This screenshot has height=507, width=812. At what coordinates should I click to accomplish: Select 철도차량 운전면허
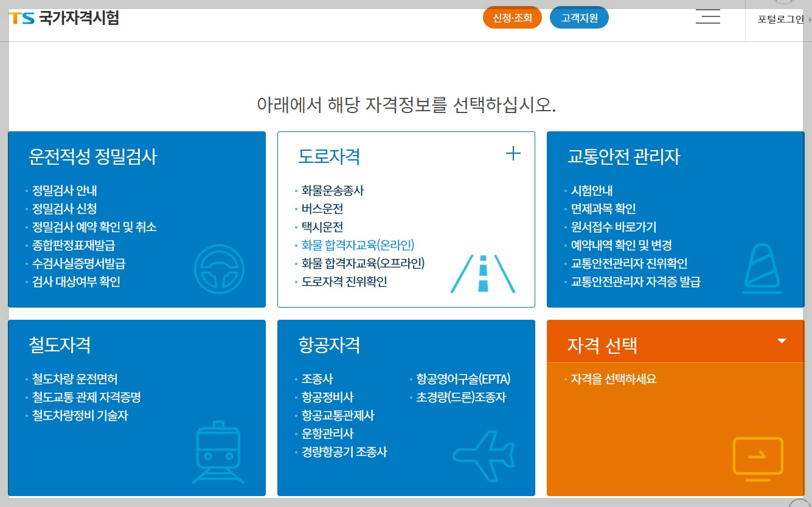pos(75,379)
